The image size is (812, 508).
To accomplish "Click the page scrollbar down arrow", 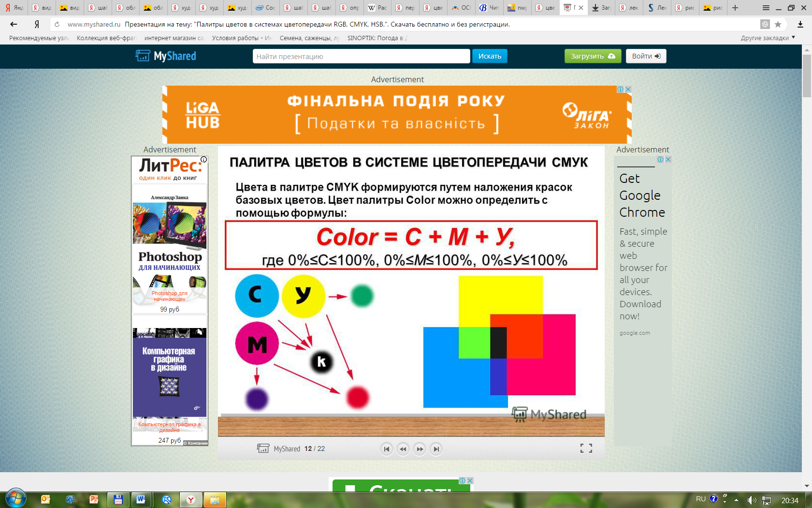I will [x=807, y=486].
